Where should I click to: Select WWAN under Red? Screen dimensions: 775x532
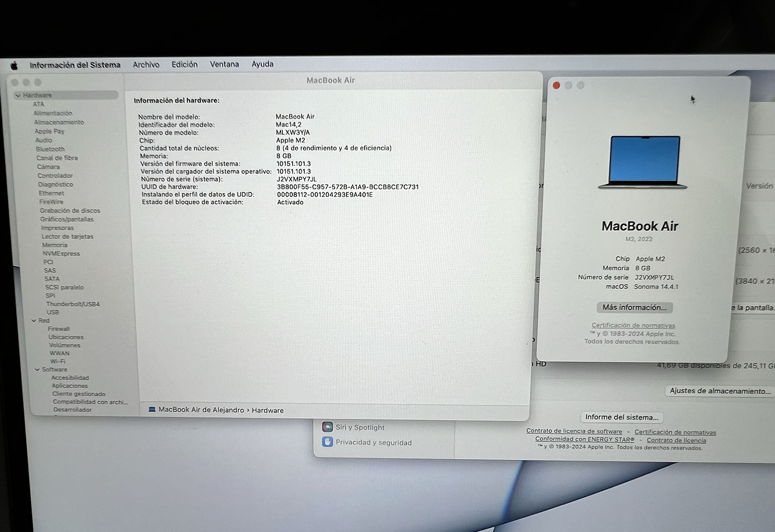click(60, 354)
